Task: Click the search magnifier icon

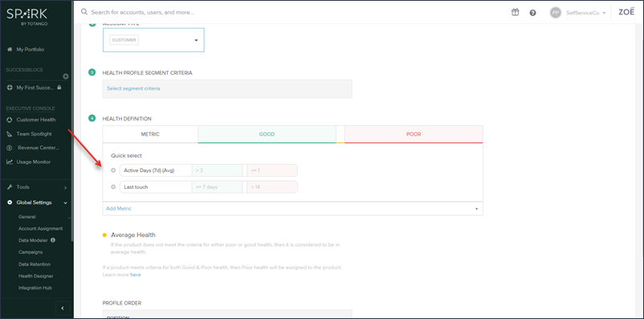Action: click(x=84, y=12)
